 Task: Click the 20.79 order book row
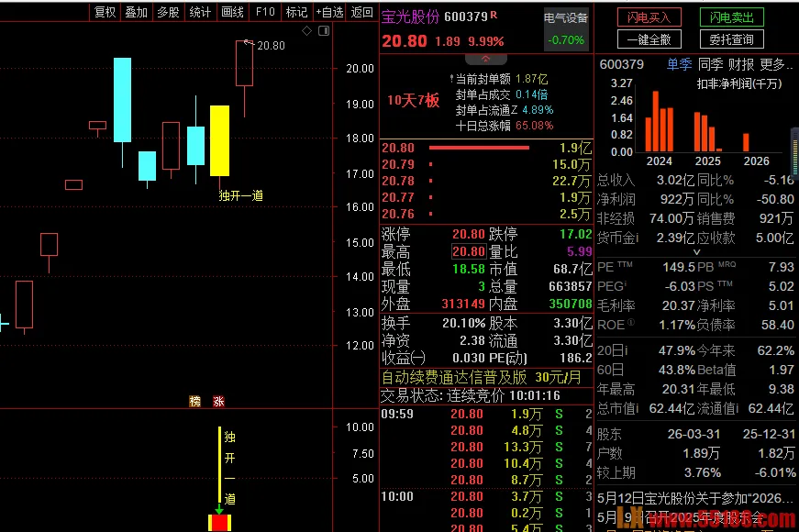[486, 164]
